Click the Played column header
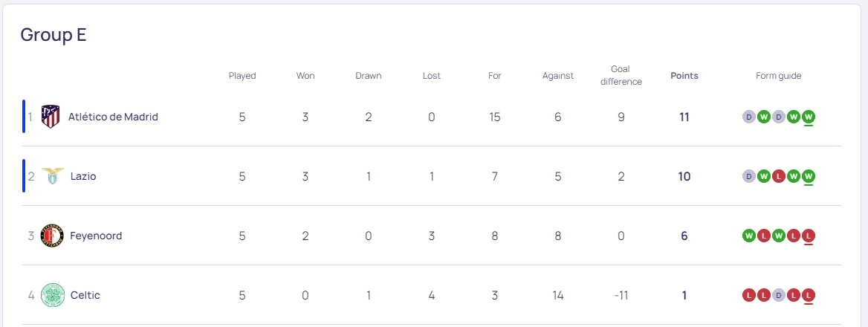 (x=242, y=76)
